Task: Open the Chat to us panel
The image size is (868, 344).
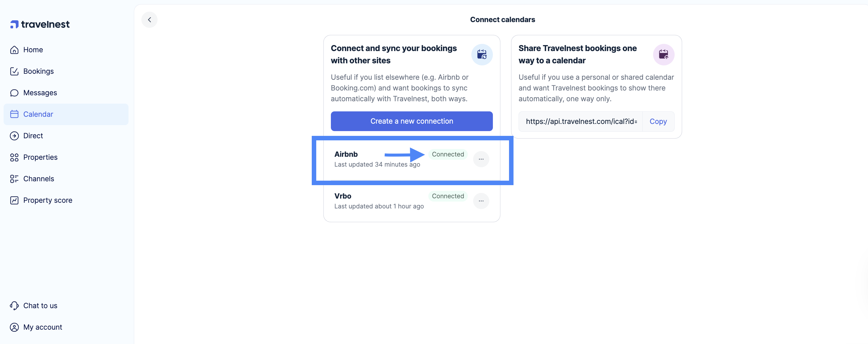Action: (x=14, y=305)
